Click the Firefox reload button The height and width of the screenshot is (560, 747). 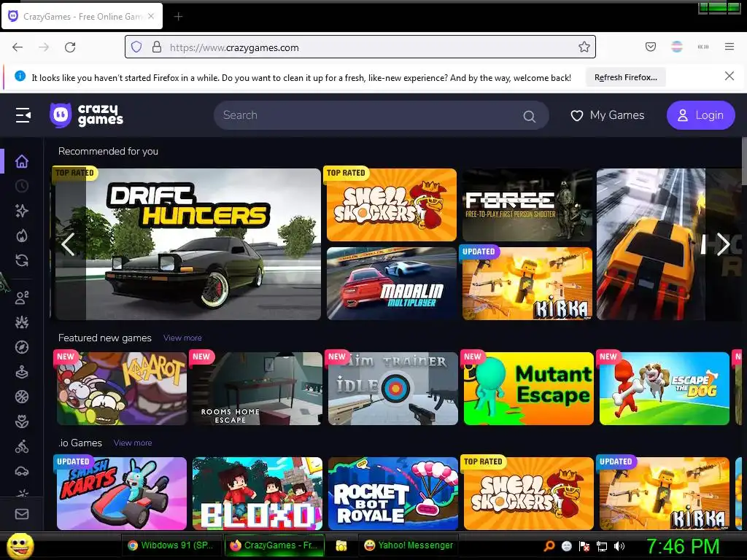point(70,47)
